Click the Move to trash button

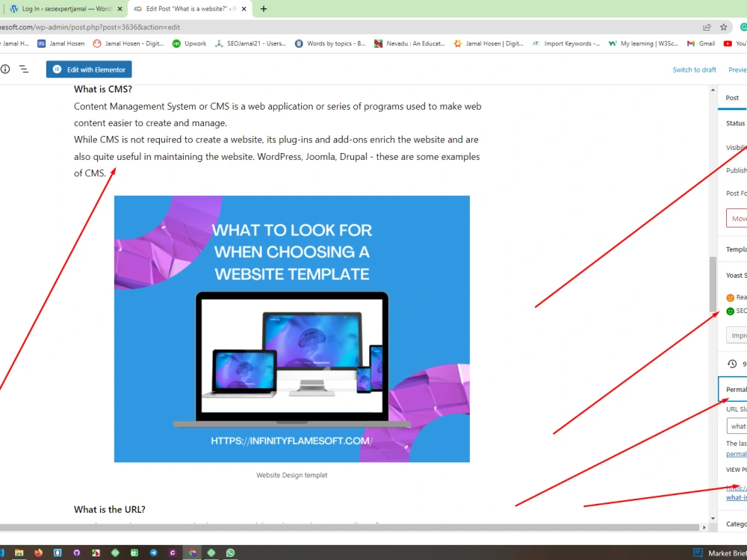(737, 218)
